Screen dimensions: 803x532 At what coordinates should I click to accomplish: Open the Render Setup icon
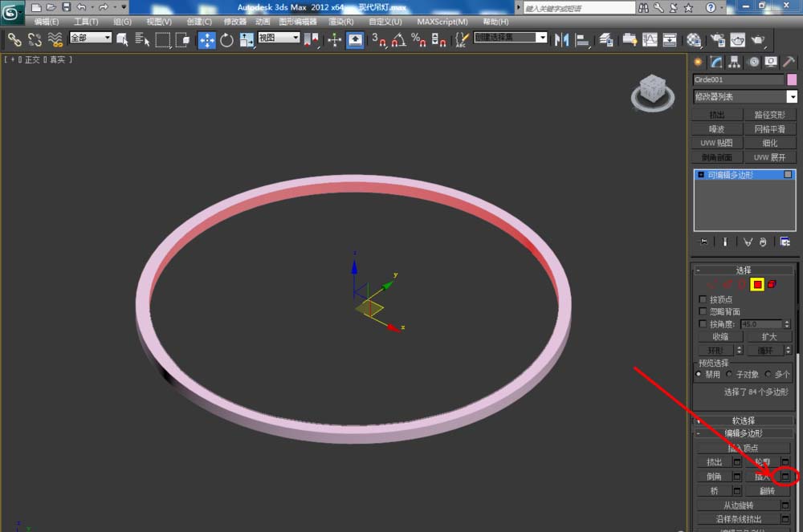pyautogui.click(x=717, y=40)
